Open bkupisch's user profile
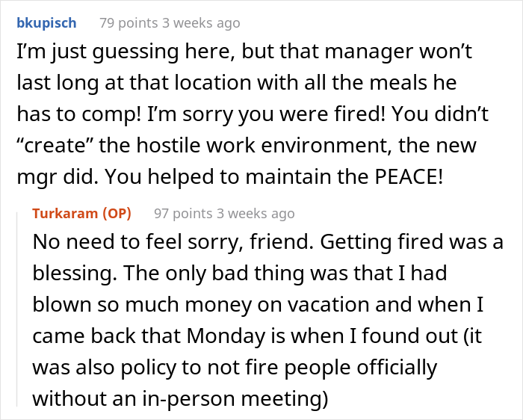Screen dimensions: 523x420 46,23
